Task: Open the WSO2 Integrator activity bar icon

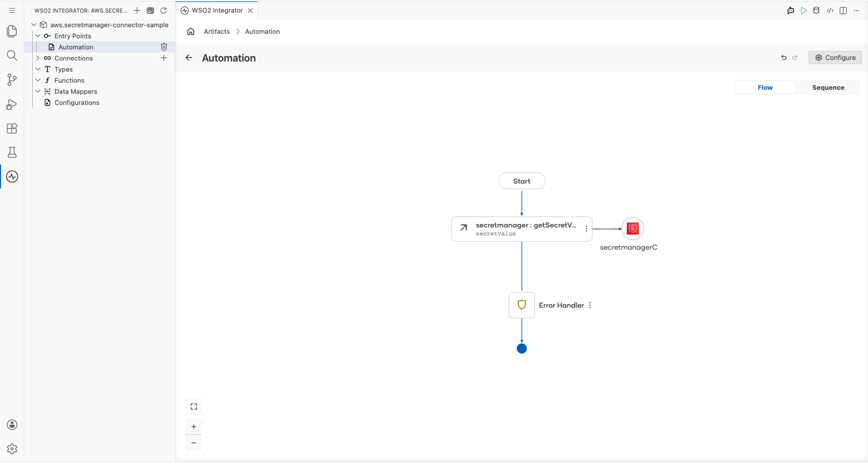Action: click(x=12, y=177)
